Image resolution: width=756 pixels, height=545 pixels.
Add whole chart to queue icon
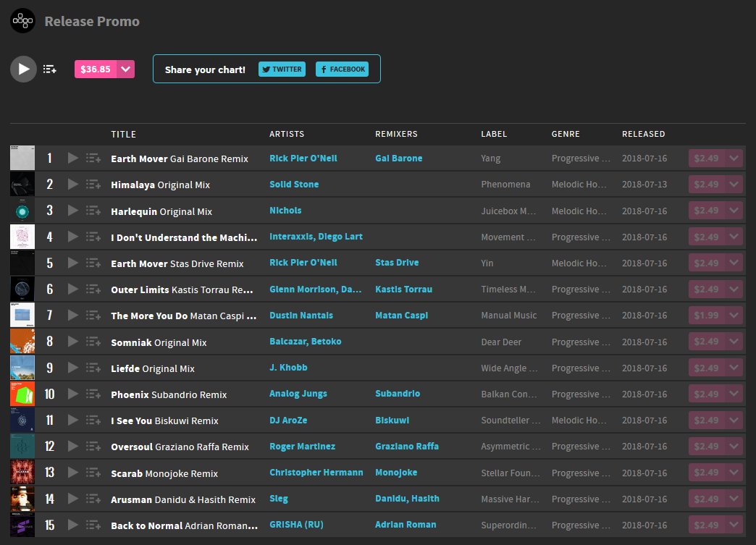pyautogui.click(x=50, y=69)
